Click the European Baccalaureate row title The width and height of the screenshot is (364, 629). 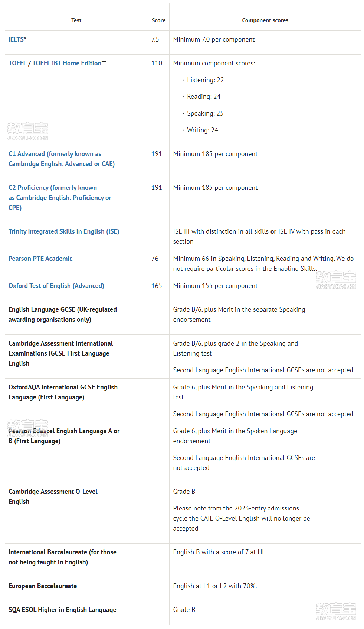tap(43, 586)
